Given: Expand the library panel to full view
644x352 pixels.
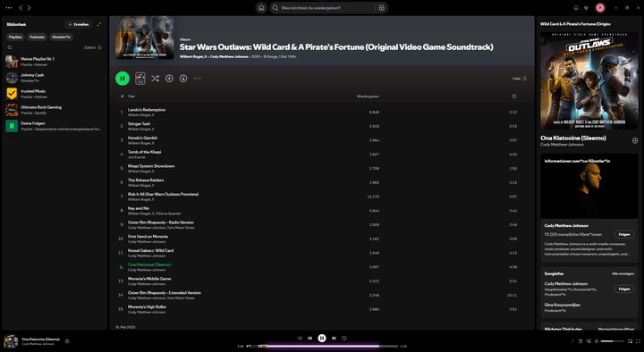Looking at the screenshot, I should pos(99,25).
